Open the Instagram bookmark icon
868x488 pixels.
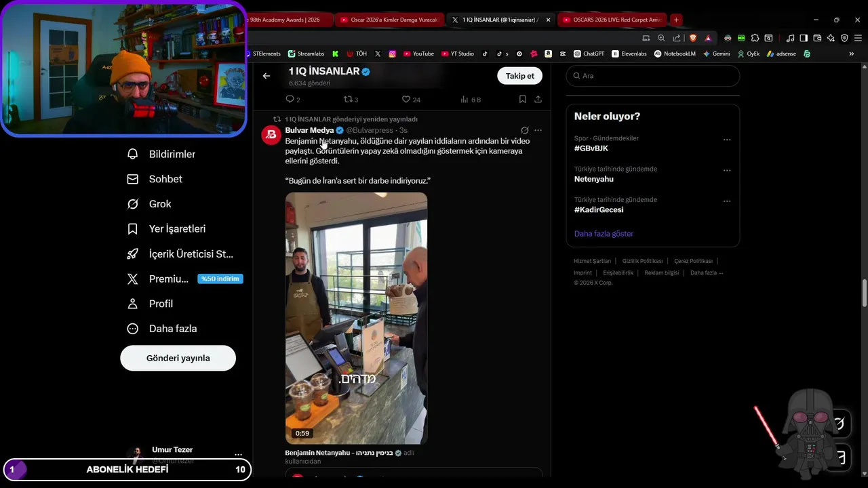click(x=392, y=54)
